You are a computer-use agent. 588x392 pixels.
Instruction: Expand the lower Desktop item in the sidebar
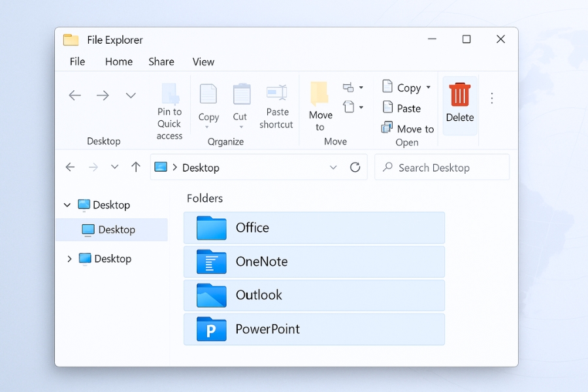click(x=70, y=259)
